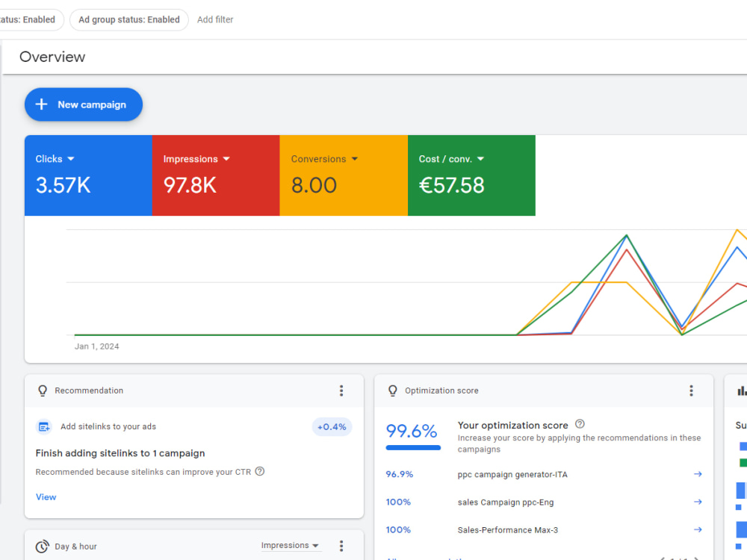Click the +0.4% score uplift badge
This screenshot has height=560, width=747.
point(332,426)
